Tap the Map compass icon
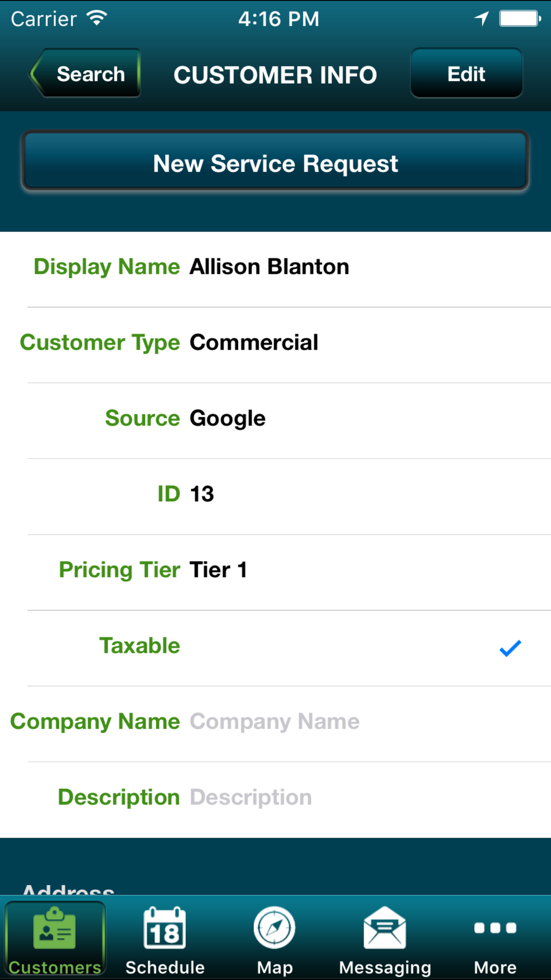551x980 pixels. (274, 929)
